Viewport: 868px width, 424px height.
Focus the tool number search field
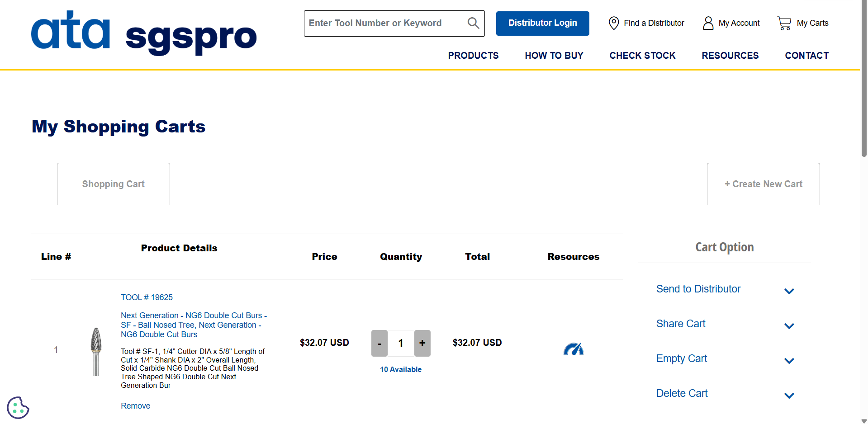pyautogui.click(x=384, y=23)
